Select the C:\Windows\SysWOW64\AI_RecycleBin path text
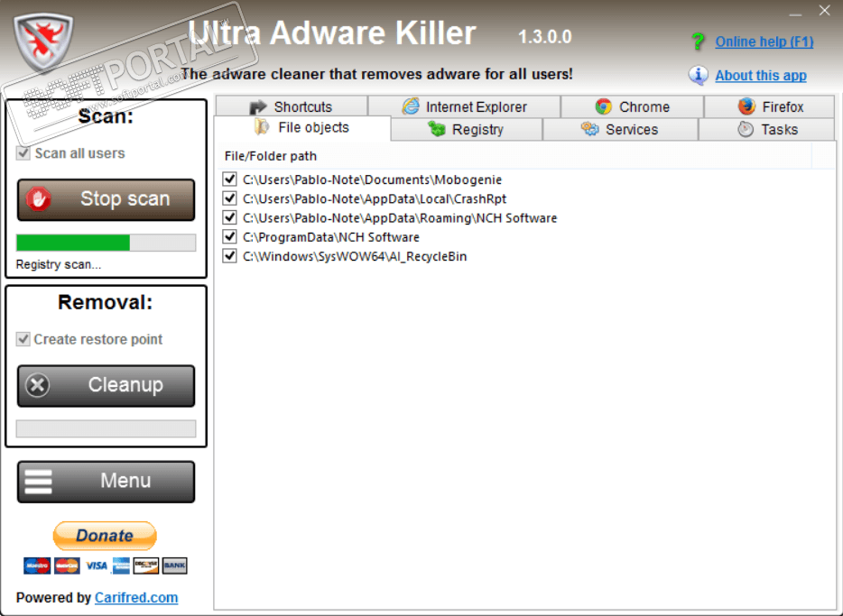This screenshot has width=843, height=616. click(355, 256)
